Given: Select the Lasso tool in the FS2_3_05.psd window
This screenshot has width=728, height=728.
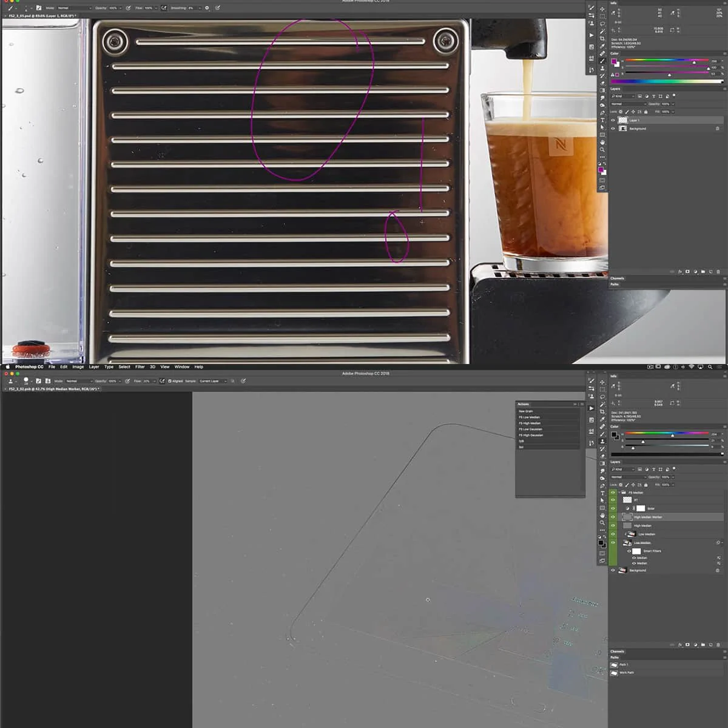Looking at the screenshot, I should tap(602, 24).
